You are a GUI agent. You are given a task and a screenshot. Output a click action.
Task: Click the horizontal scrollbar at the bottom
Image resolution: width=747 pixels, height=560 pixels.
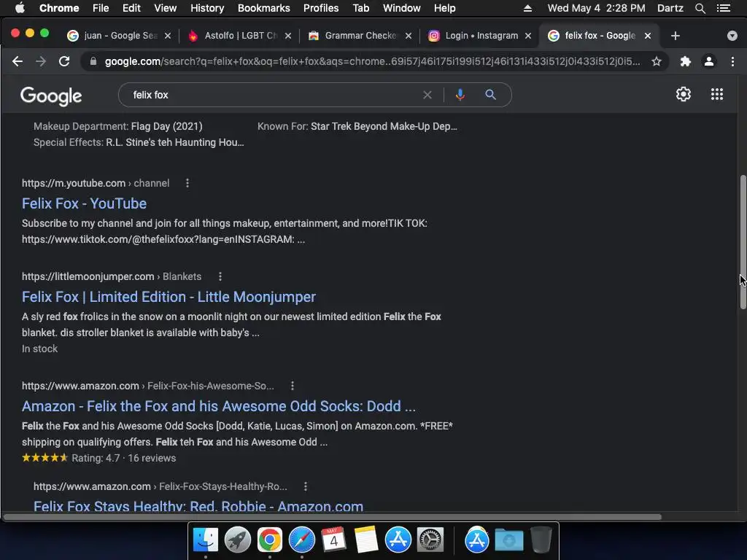tap(332, 517)
